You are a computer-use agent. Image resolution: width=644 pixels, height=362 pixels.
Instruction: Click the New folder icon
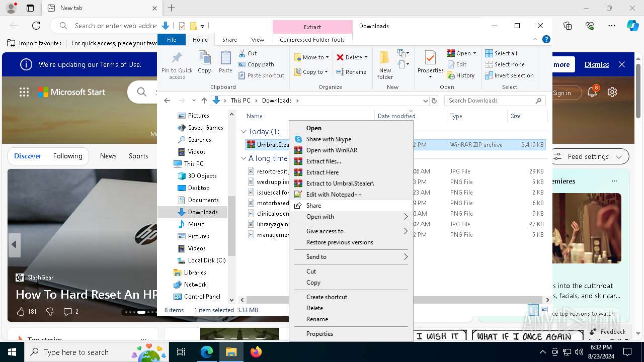[x=385, y=65]
